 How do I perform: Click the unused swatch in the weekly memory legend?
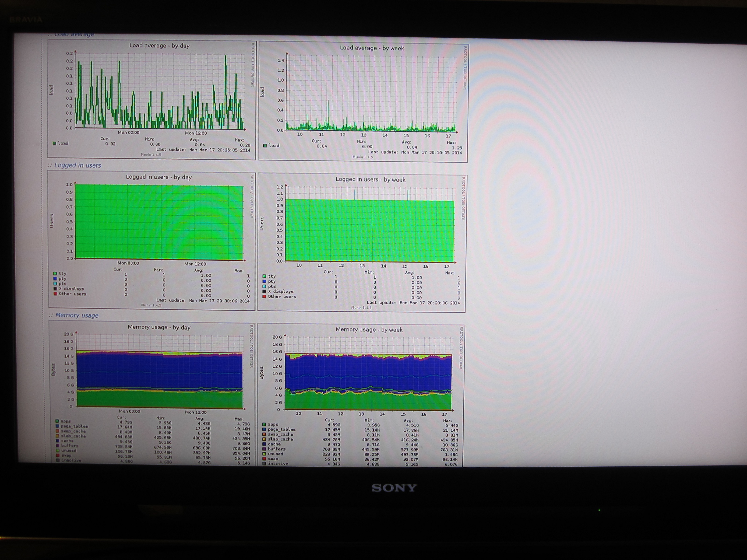pyautogui.click(x=264, y=454)
